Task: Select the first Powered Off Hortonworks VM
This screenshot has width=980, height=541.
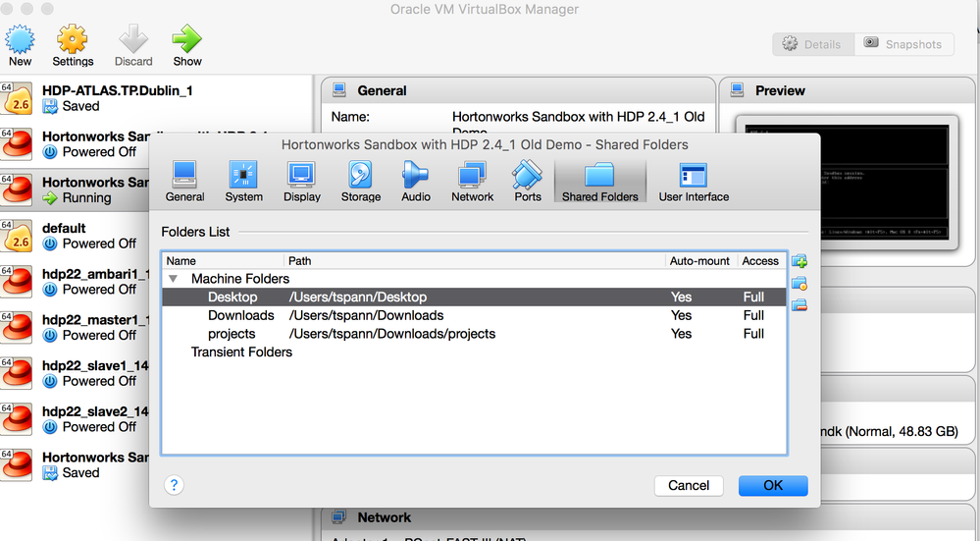Action: [75, 144]
